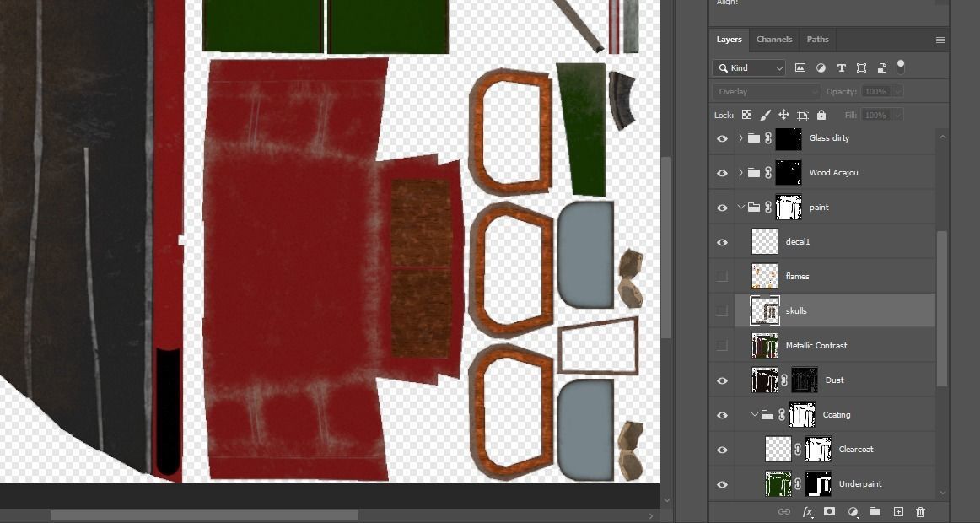Filter layers by type layer icon

[x=841, y=68]
